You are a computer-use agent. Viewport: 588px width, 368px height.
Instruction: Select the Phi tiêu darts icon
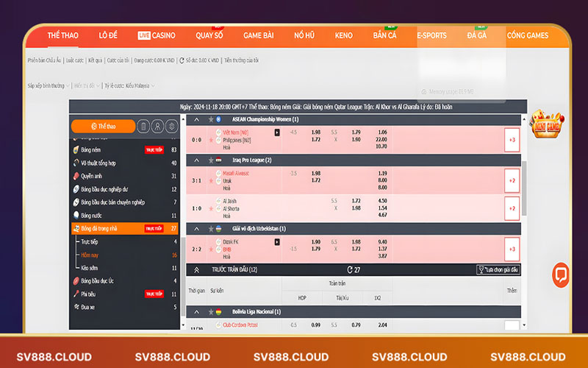[76, 294]
